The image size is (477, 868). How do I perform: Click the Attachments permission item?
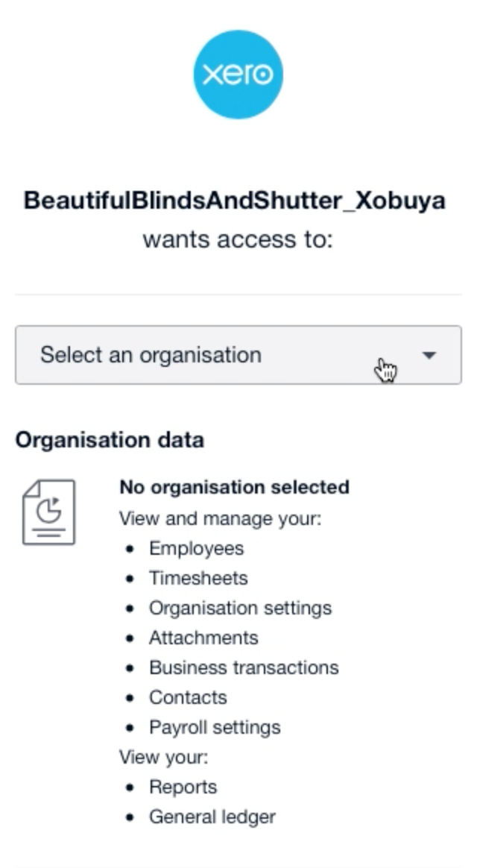point(203,638)
